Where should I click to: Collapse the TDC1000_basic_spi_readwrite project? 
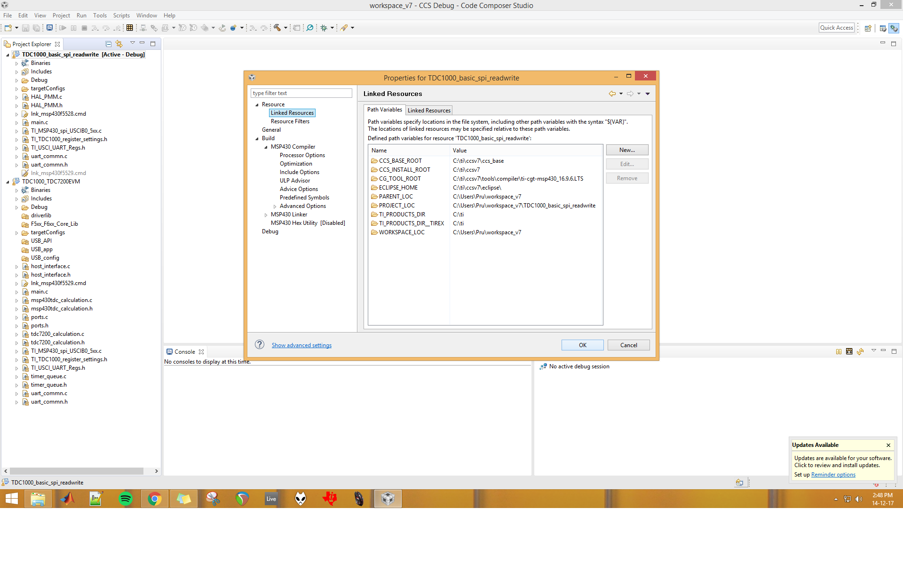[x=8, y=55]
